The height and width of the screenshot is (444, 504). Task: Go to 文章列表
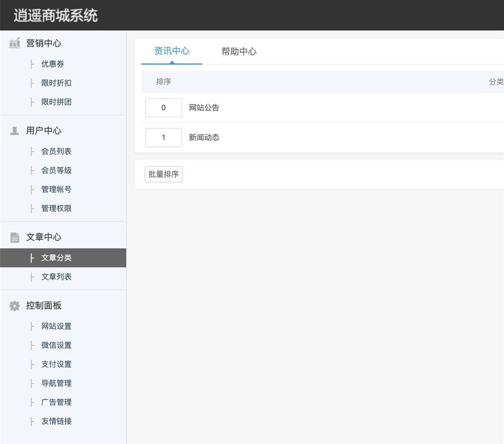(x=56, y=277)
